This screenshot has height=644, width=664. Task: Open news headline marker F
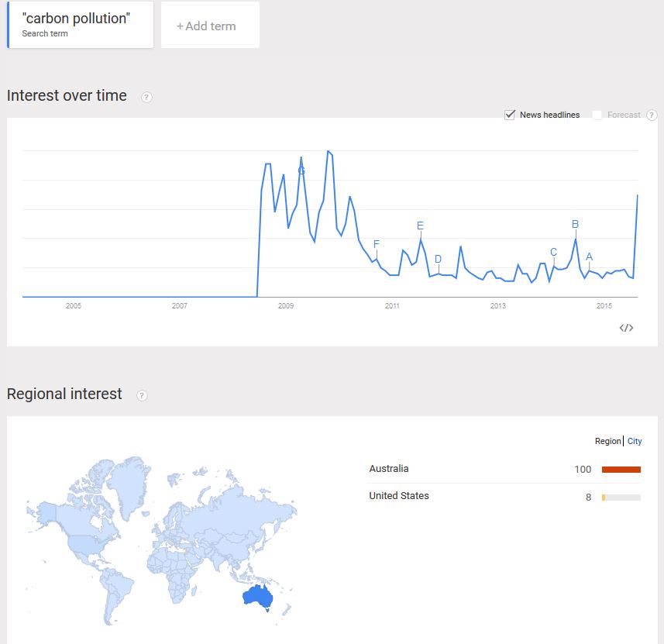click(377, 245)
